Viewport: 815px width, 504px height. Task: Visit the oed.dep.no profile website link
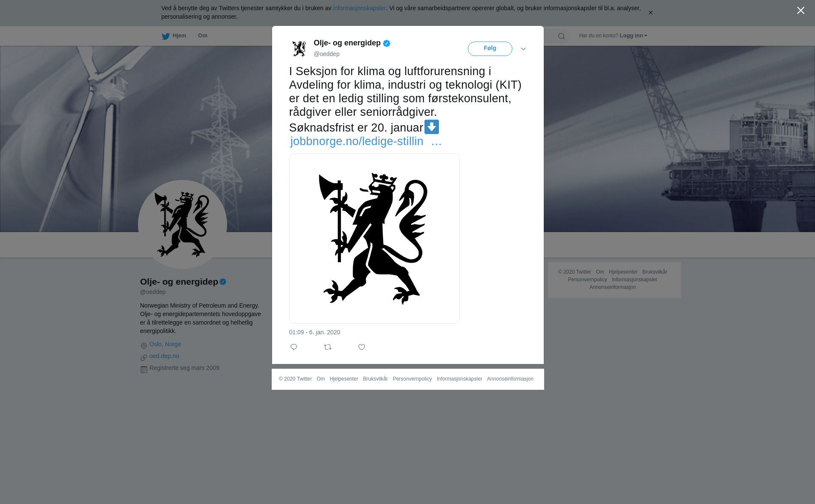pos(164,356)
